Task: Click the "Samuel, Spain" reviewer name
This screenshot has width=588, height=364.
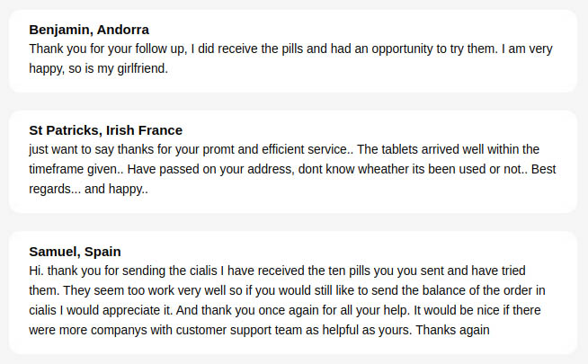Action: tap(75, 252)
